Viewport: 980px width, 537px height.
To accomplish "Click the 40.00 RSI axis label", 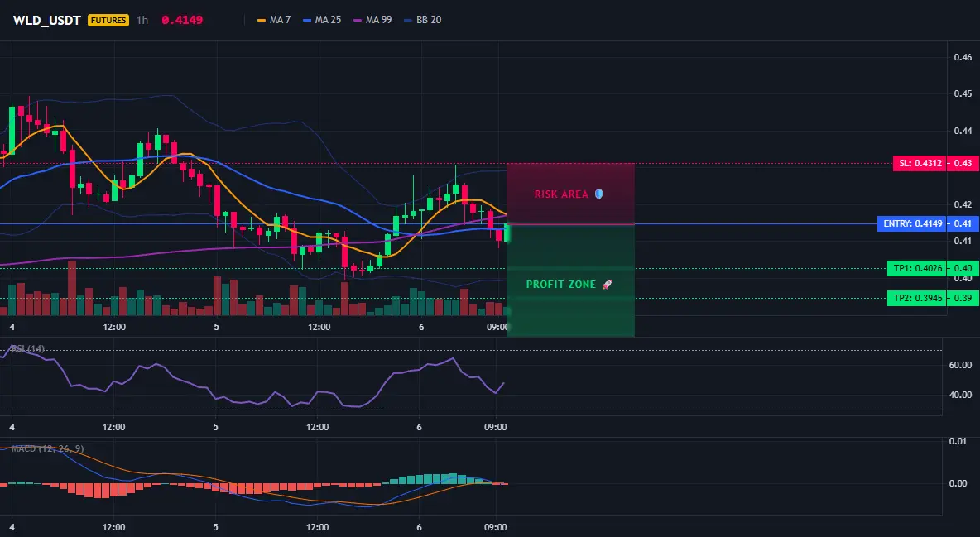I will [x=961, y=395].
